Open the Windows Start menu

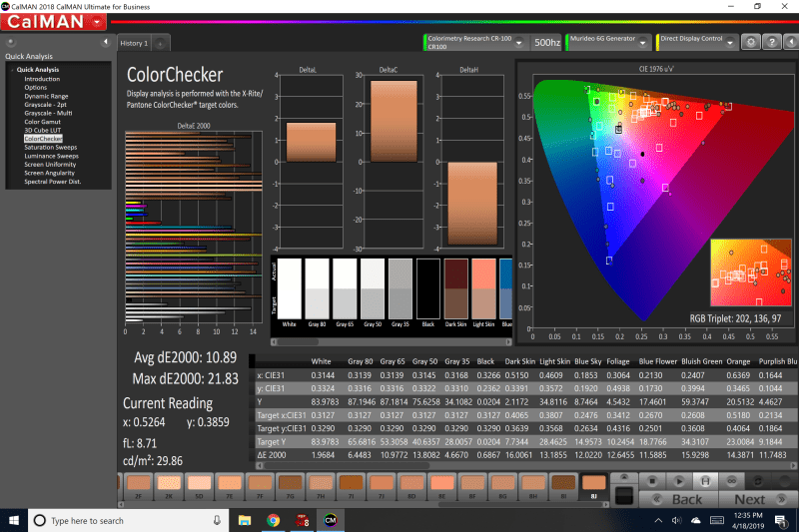(14, 520)
